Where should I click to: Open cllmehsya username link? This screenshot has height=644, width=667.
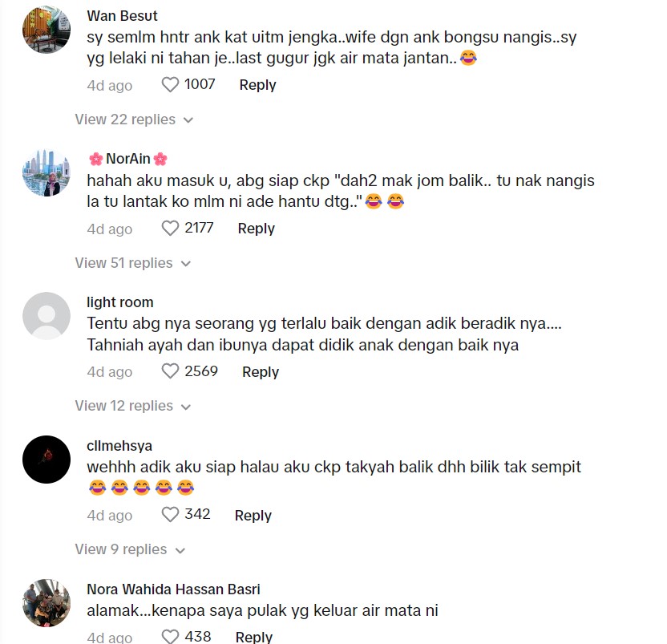click(x=119, y=446)
